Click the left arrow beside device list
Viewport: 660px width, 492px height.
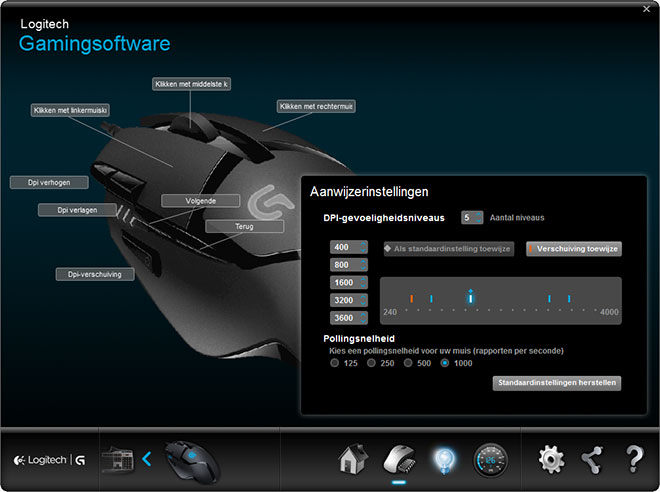pos(147,459)
